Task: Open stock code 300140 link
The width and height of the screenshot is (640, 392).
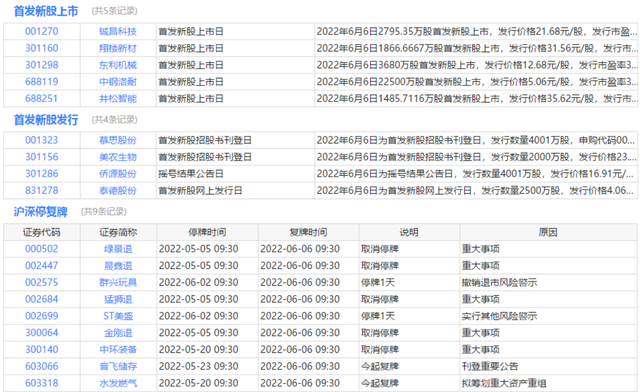Action: [42, 350]
